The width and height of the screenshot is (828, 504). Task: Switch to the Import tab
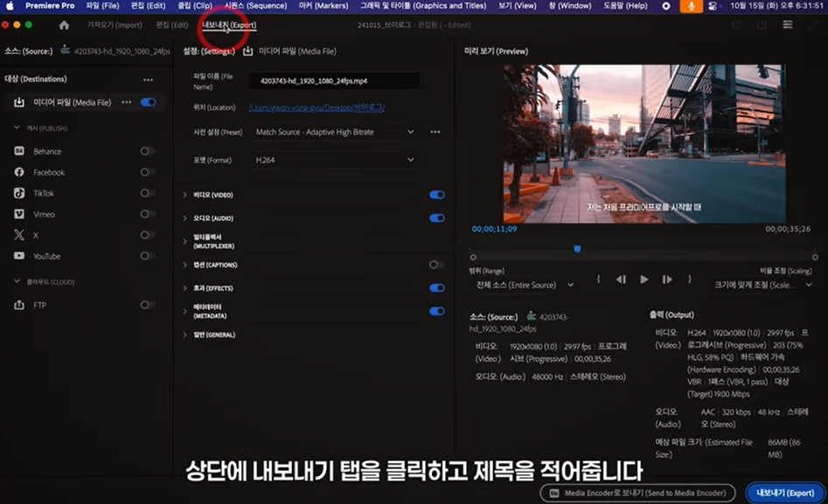click(x=115, y=24)
